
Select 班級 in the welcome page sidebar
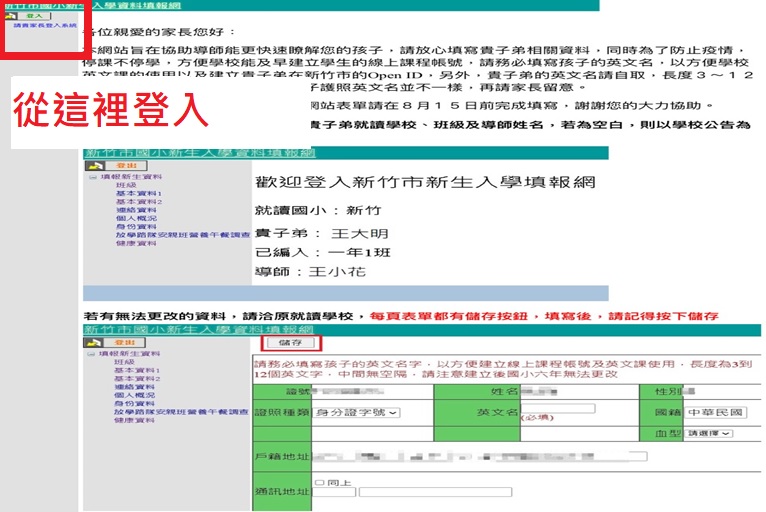tap(126, 185)
